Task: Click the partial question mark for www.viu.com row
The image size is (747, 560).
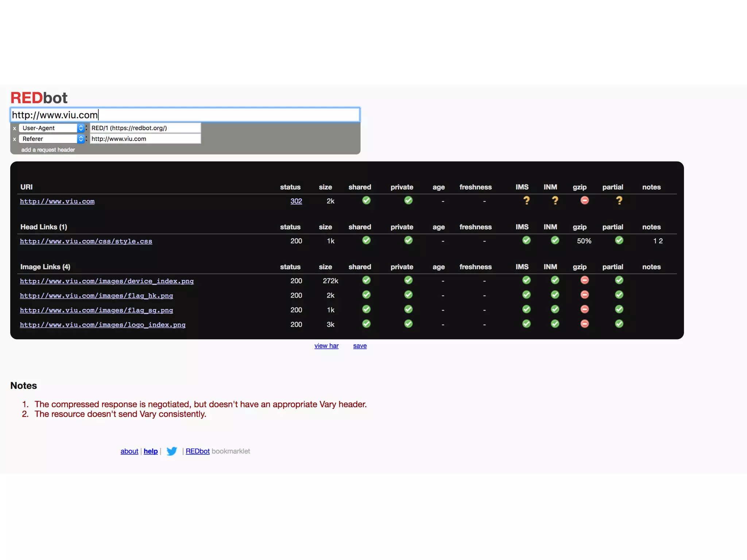Action: coord(619,201)
